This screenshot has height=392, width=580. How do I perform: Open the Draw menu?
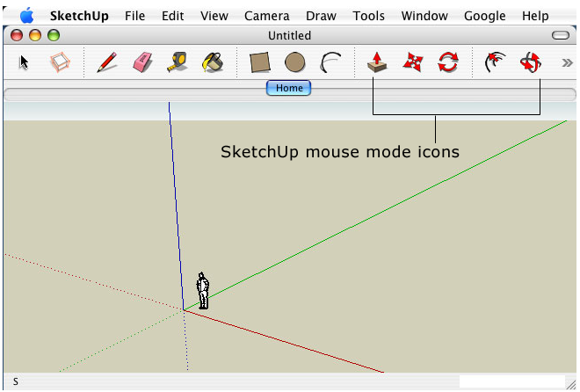pyautogui.click(x=321, y=16)
